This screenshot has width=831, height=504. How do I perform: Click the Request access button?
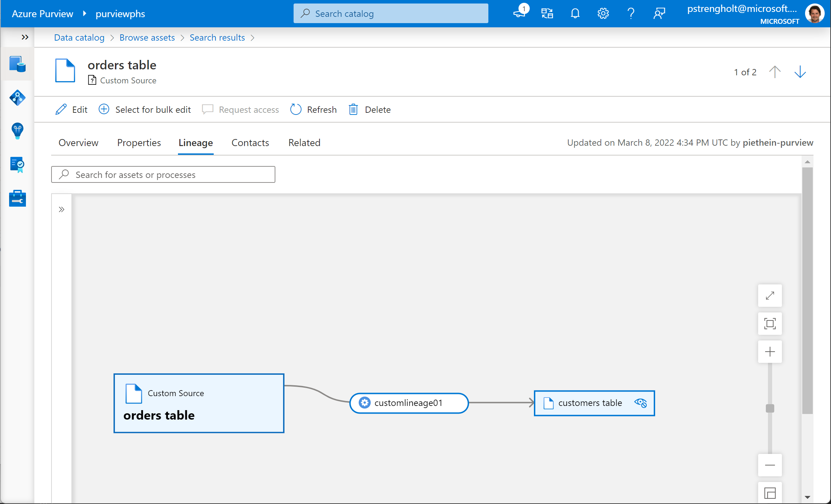tap(240, 109)
